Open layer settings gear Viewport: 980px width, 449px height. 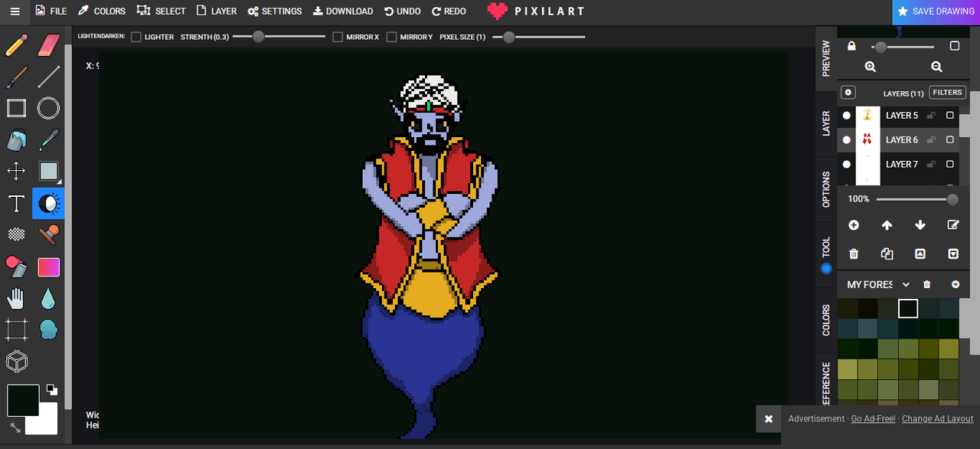848,93
